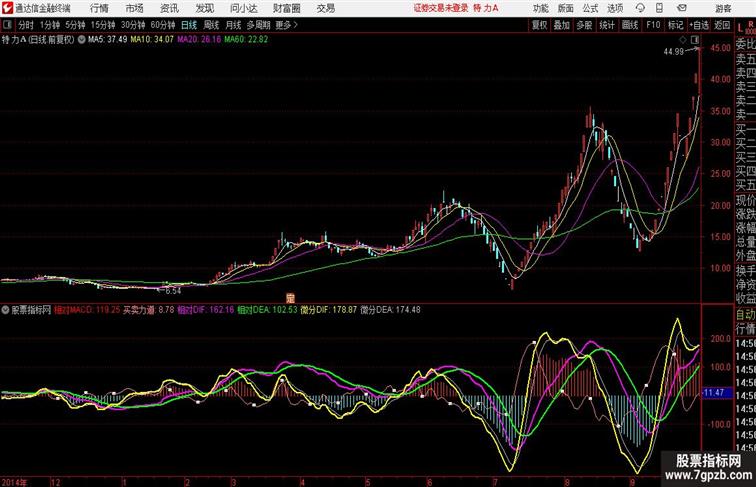Click the 叠加 overlay toolbar button
Image resolution: width=756 pixels, height=487 pixels.
point(562,25)
